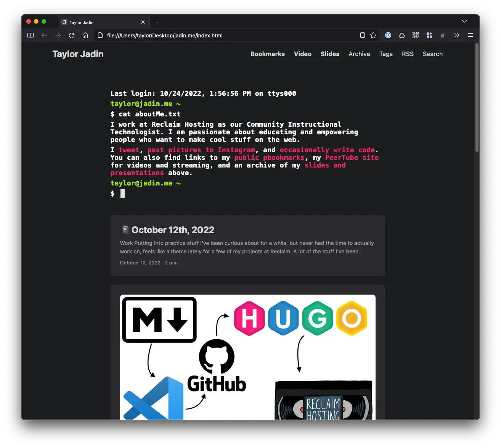Open the browser home page

click(x=85, y=35)
